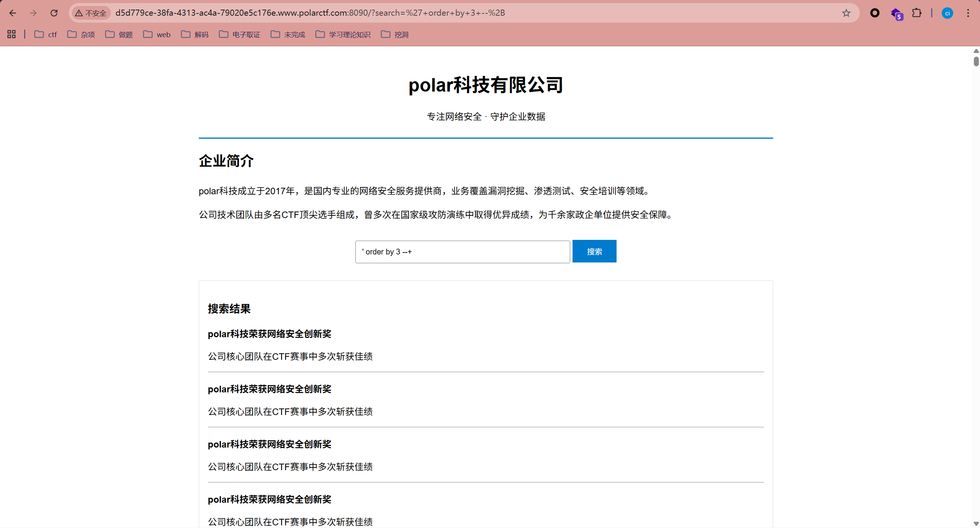Open the ctf bookmarks folder
The width and height of the screenshot is (980, 528).
46,34
